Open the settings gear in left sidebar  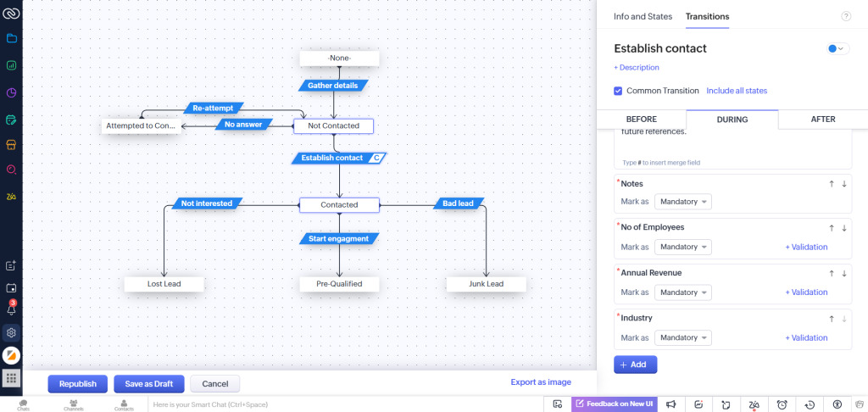11,332
